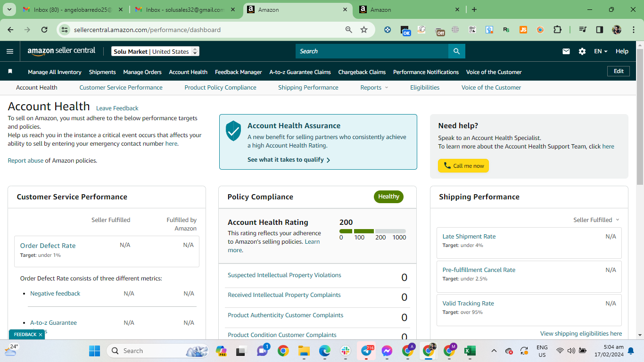Open the EN language dropdown

click(601, 51)
